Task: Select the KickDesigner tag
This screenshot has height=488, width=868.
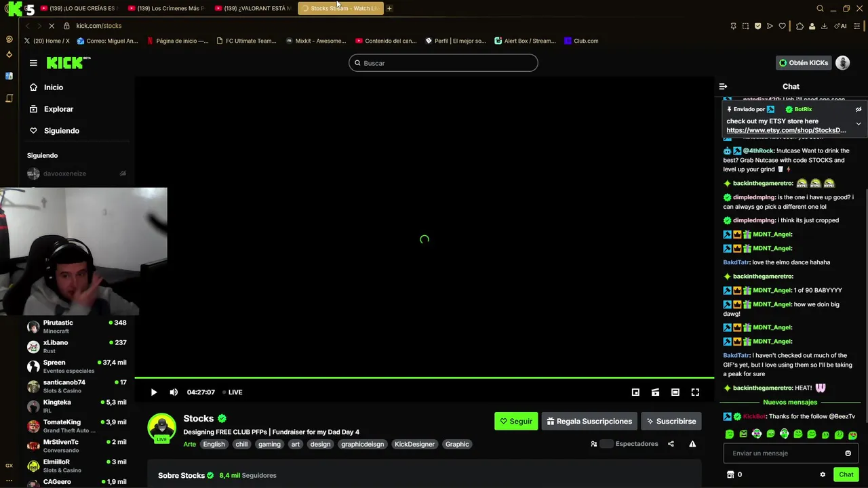Action: (414, 445)
